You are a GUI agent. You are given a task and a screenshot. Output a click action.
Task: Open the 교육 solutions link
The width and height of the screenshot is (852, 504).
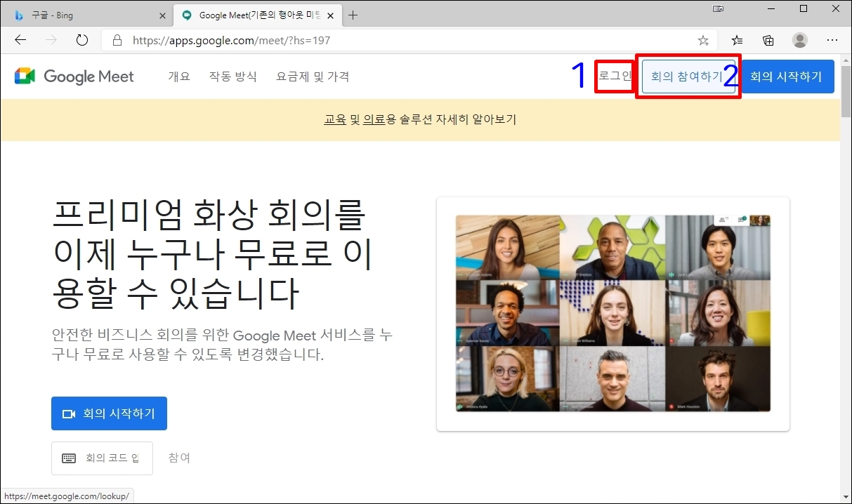coord(335,119)
